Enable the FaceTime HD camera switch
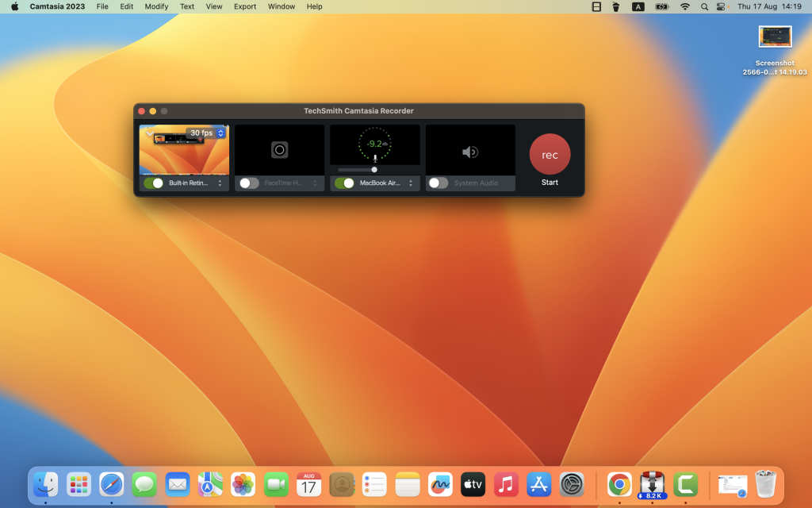Viewport: 812px width, 508px height. tap(249, 183)
